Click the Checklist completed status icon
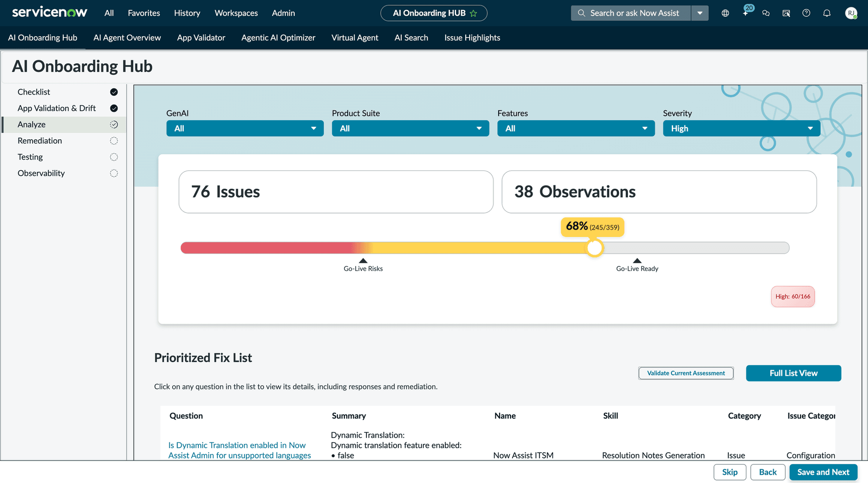Screen dimensions: 868x483 tap(114, 92)
